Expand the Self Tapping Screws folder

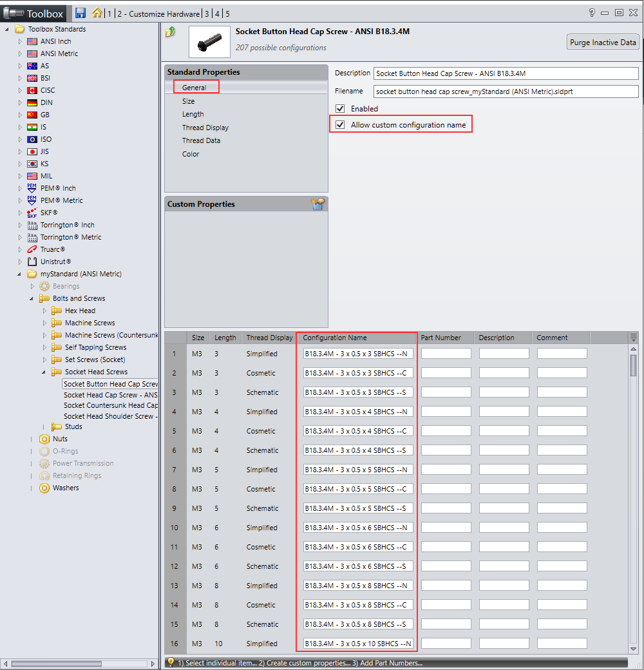click(44, 347)
